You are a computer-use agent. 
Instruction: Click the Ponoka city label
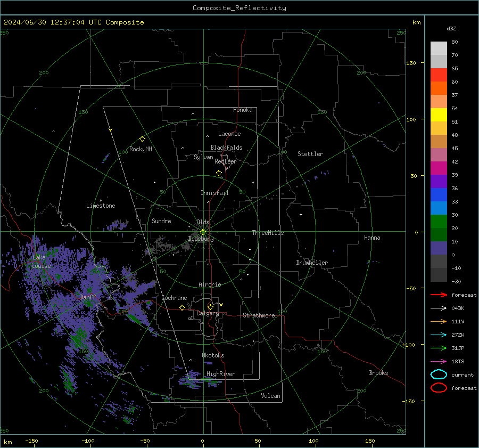coord(243,110)
